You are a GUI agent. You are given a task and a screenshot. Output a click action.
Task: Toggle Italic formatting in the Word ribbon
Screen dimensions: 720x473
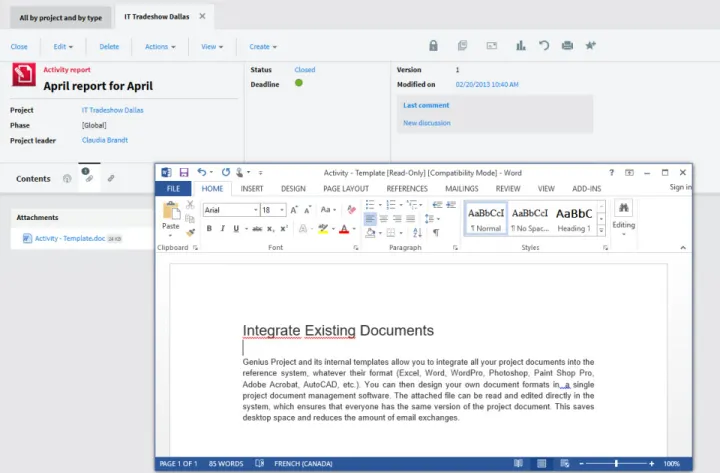pyautogui.click(x=222, y=229)
